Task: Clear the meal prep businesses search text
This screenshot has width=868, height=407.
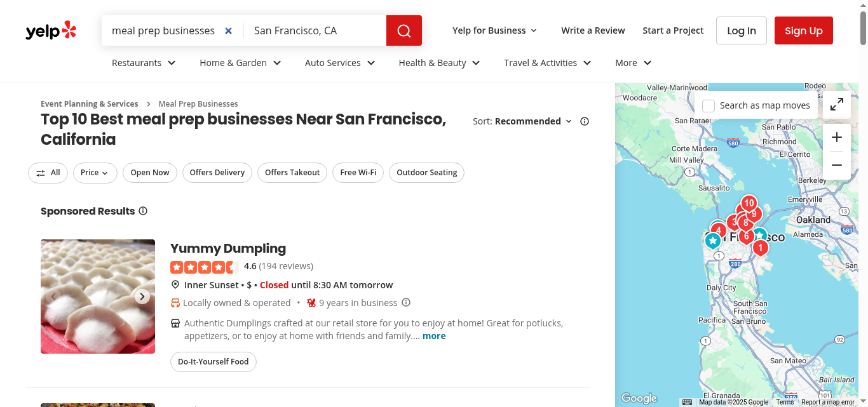Action: 229,30
